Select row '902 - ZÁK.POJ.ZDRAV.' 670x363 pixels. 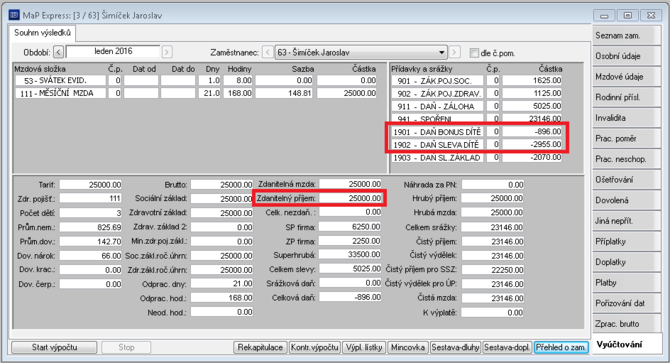tap(477, 93)
